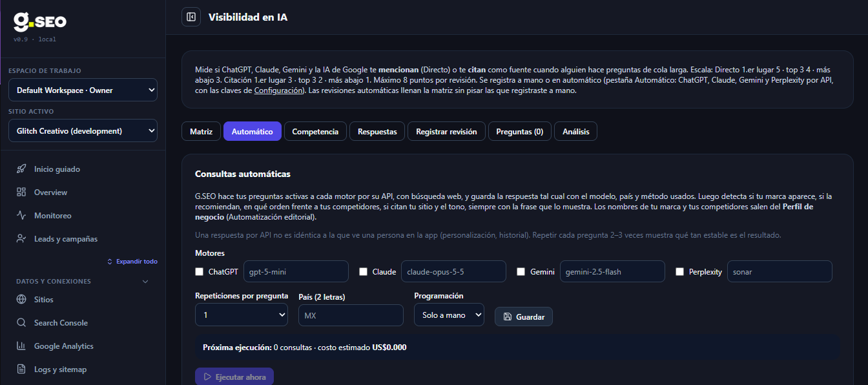Switch to the Competencia tab
868x385 pixels.
point(315,131)
